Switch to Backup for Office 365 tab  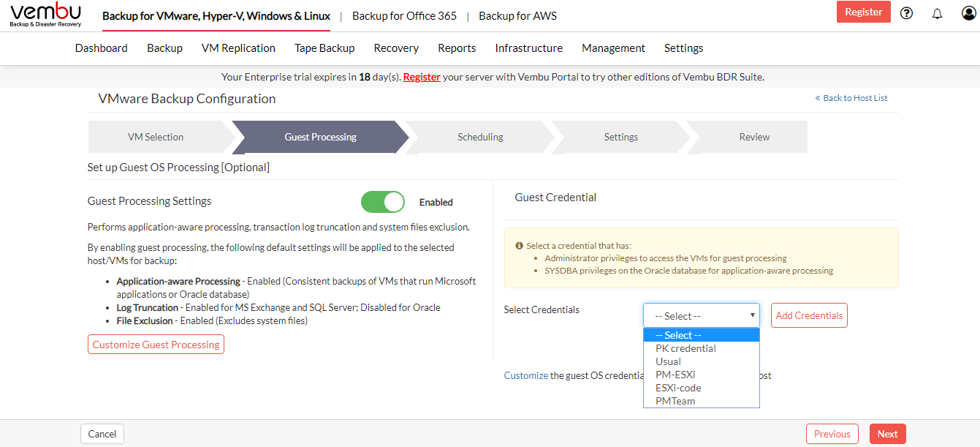pyautogui.click(x=404, y=16)
